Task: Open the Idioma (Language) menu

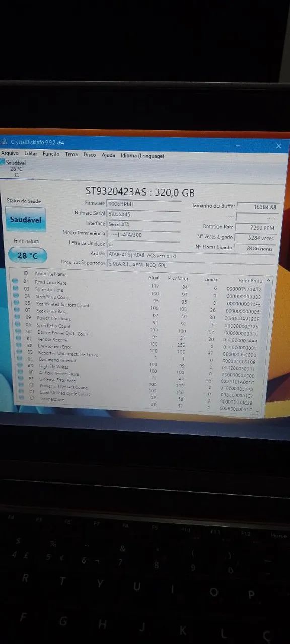Action: 142,156
